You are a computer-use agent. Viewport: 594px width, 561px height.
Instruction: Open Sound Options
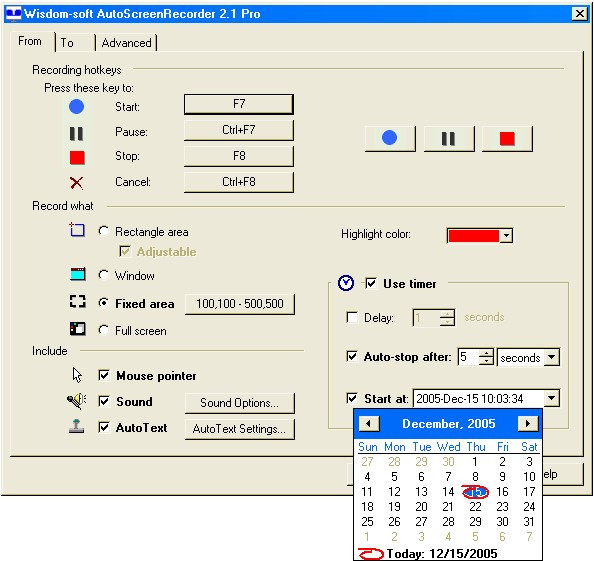[240, 403]
